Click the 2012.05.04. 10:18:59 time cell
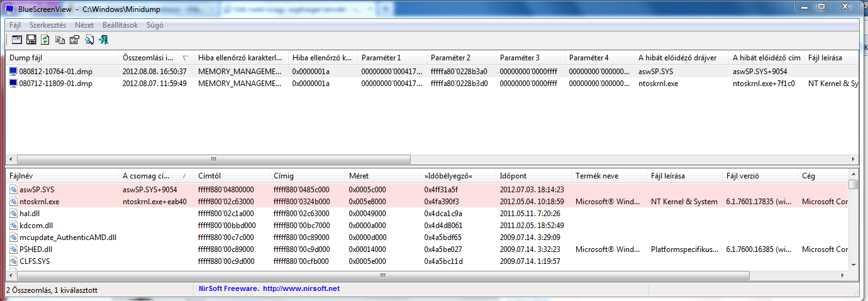The image size is (868, 301). 531,202
